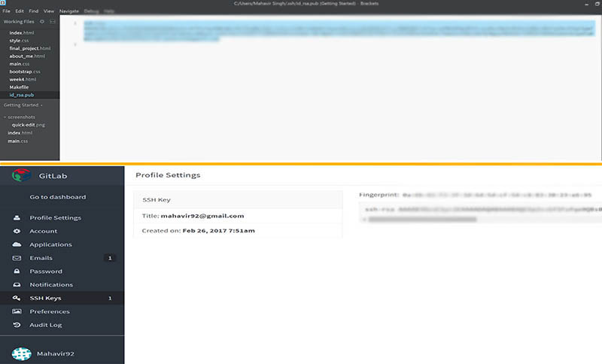Image resolution: width=602 pixels, height=364 pixels.
Task: Open the Navigate menu in Brackets
Action: [69, 11]
